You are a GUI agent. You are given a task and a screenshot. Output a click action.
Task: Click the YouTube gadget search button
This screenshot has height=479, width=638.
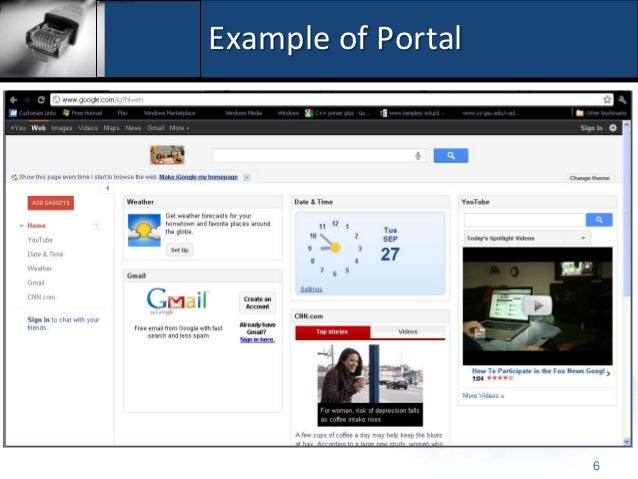click(x=599, y=220)
